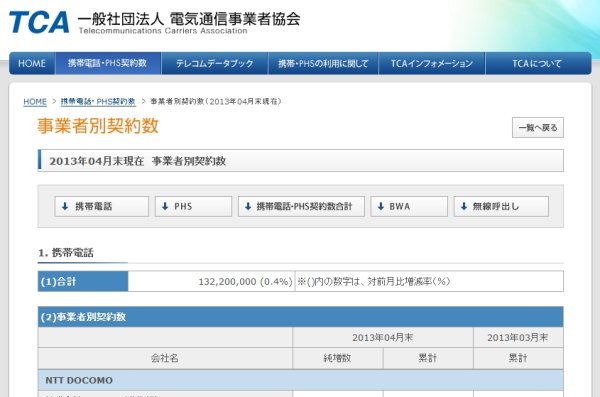
Task: Jump to BWA section button
Action: coord(409,206)
